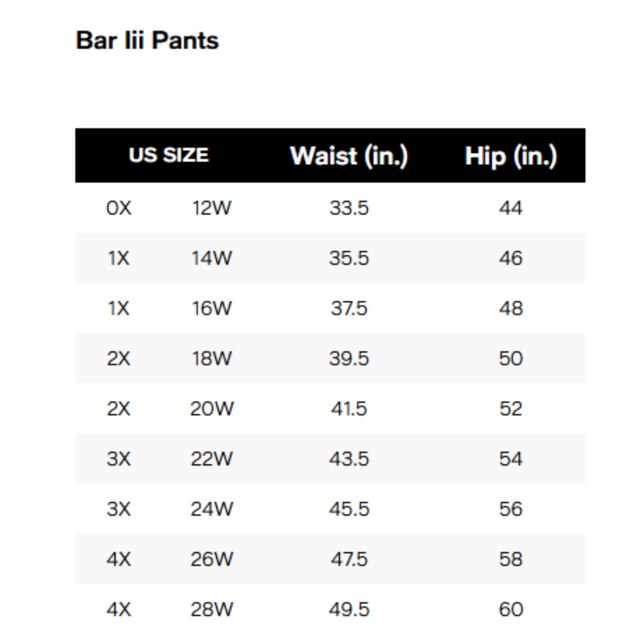Screen dimensions: 644x644
Task: Select the 14W size cell
Action: [x=212, y=258]
